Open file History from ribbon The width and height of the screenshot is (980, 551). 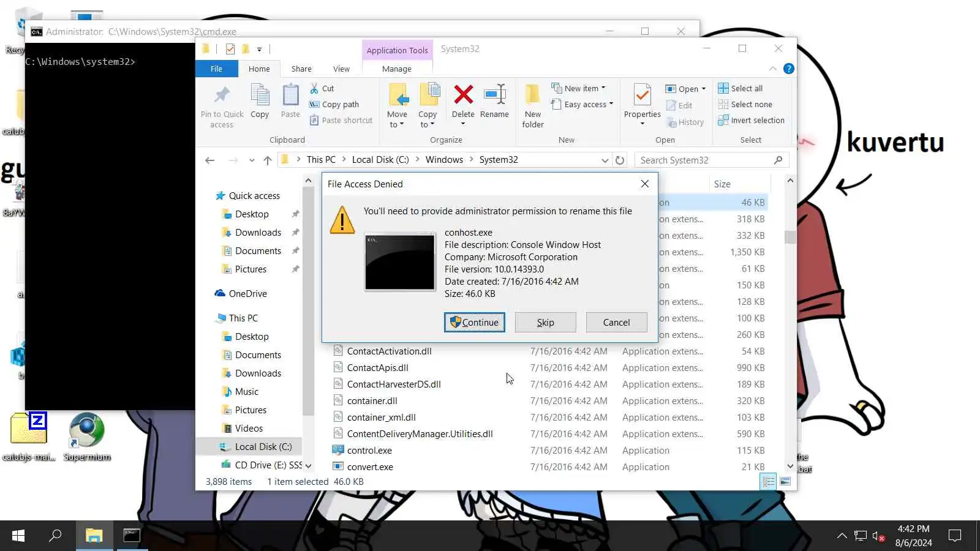[x=685, y=122]
